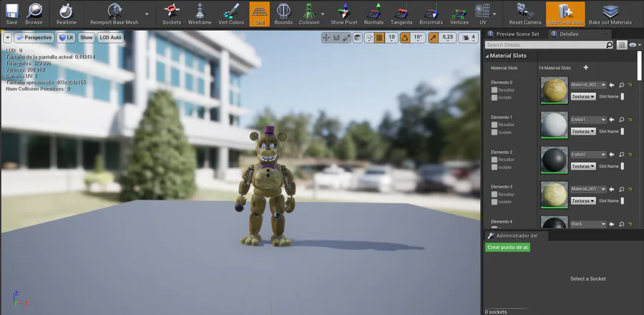Toggle scale snapping arrow icon

click(434, 38)
